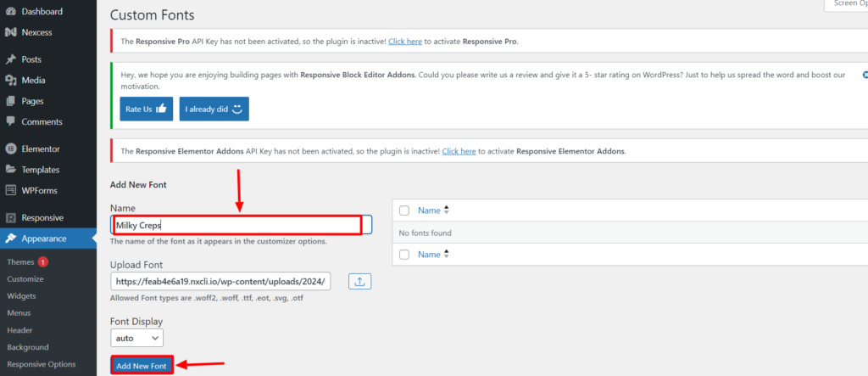Open the Posts menu
Viewport: 868px width, 376px height.
tap(31, 59)
